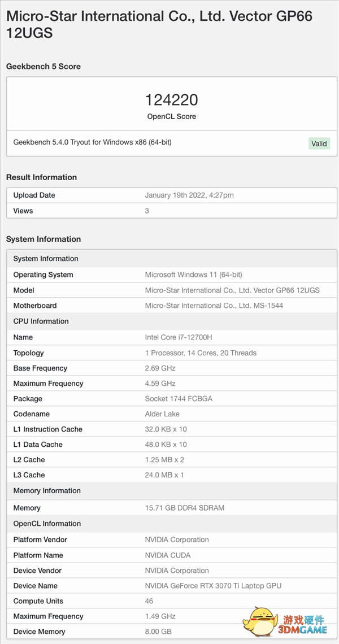Click L3 Cache value '24.0 MB x 1'

[164, 475]
